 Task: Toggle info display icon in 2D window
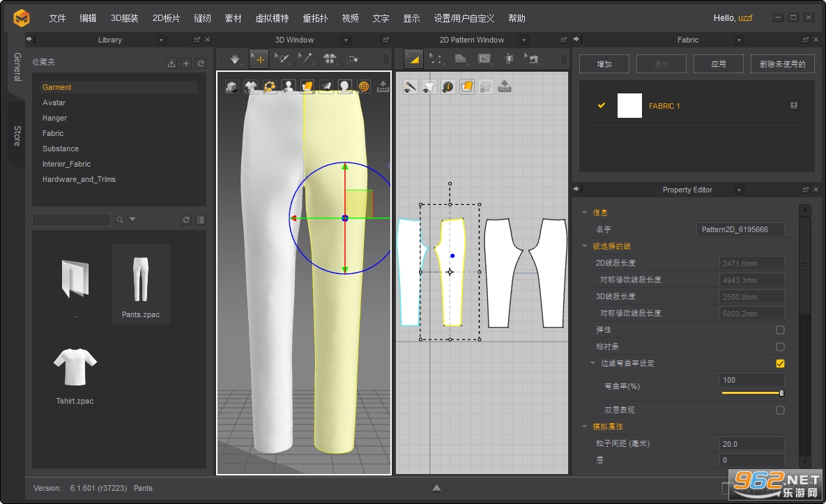coord(448,86)
